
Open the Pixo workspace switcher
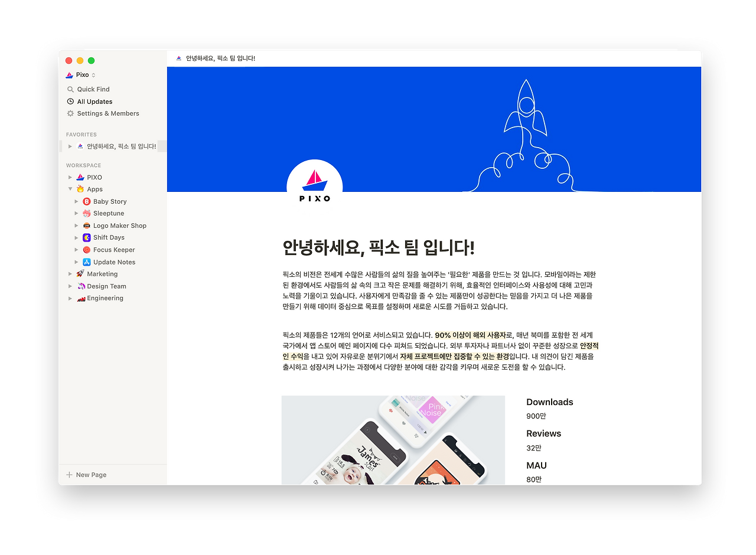[x=80, y=75]
